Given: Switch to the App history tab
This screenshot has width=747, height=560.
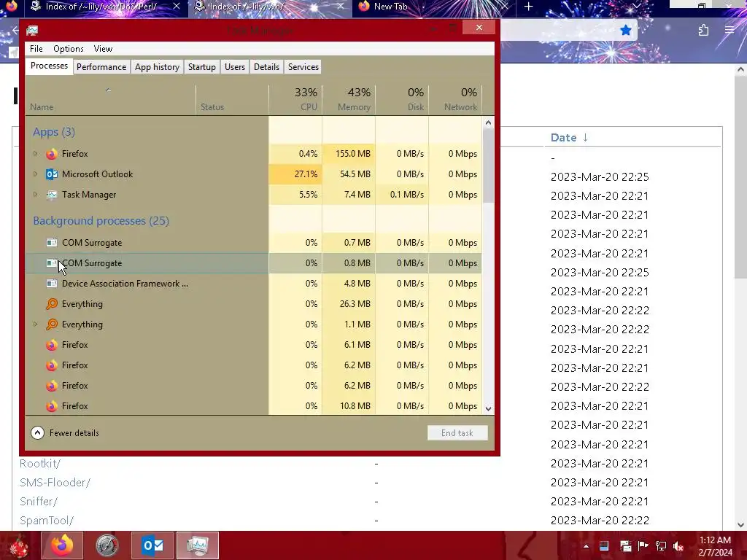Looking at the screenshot, I should [x=158, y=67].
